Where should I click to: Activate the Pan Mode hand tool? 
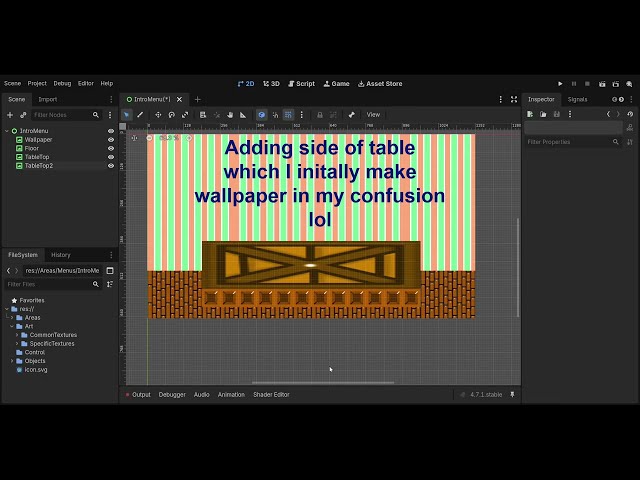pos(230,115)
